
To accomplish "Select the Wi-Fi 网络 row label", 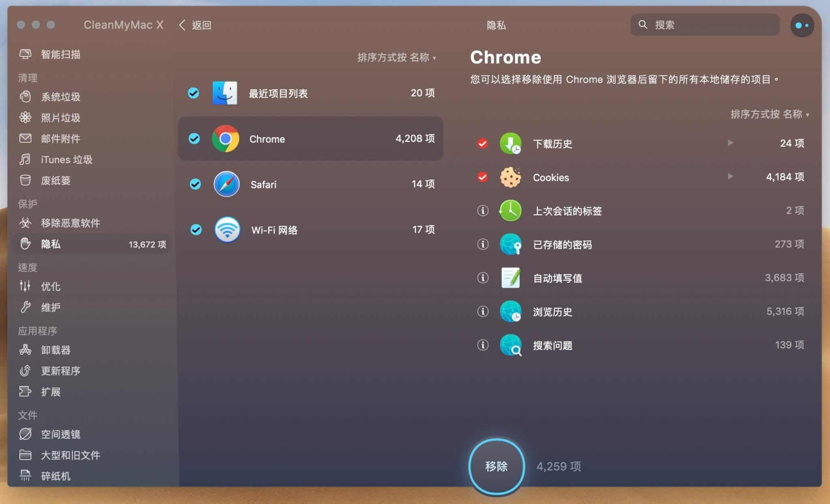I will 274,230.
